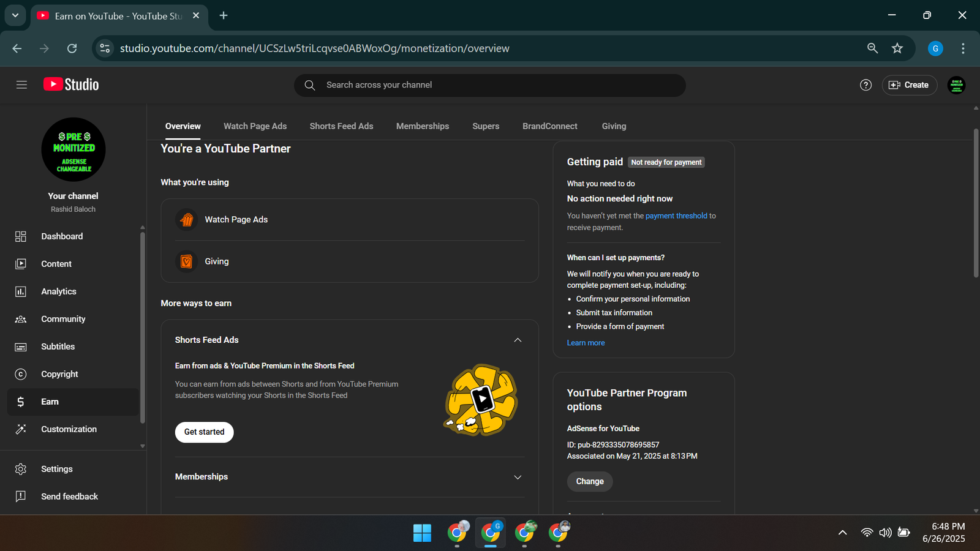Show hidden system tray icons
The width and height of the screenshot is (980, 551).
coord(843,533)
